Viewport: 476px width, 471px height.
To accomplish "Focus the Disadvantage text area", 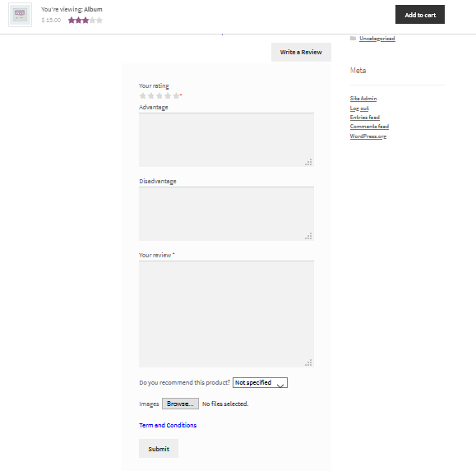I will pyautogui.click(x=226, y=214).
